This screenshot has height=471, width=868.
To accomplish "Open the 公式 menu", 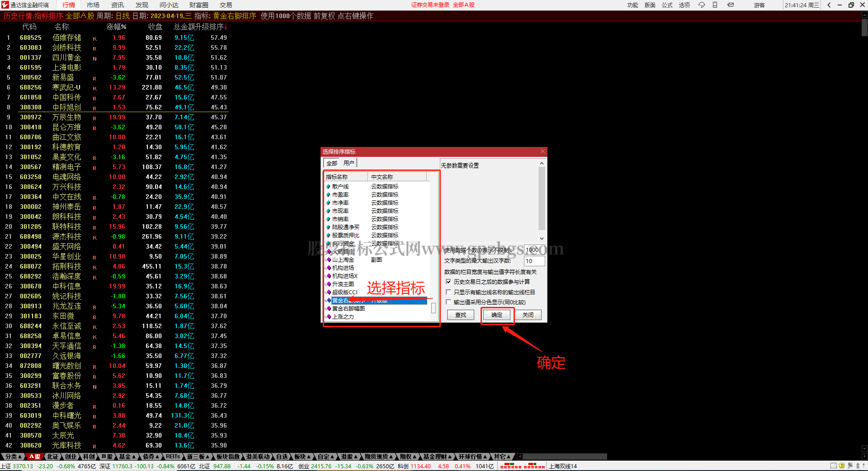I will [x=667, y=5].
